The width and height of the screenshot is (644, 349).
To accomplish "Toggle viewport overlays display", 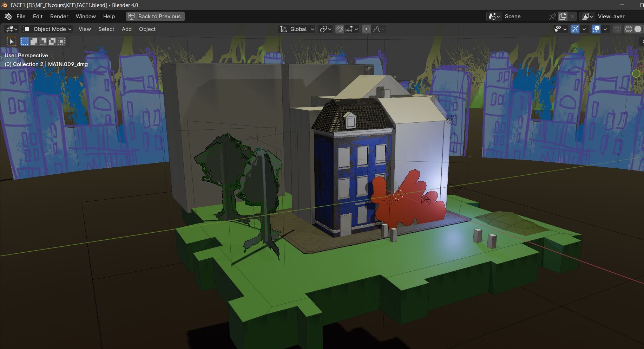I will (x=596, y=29).
